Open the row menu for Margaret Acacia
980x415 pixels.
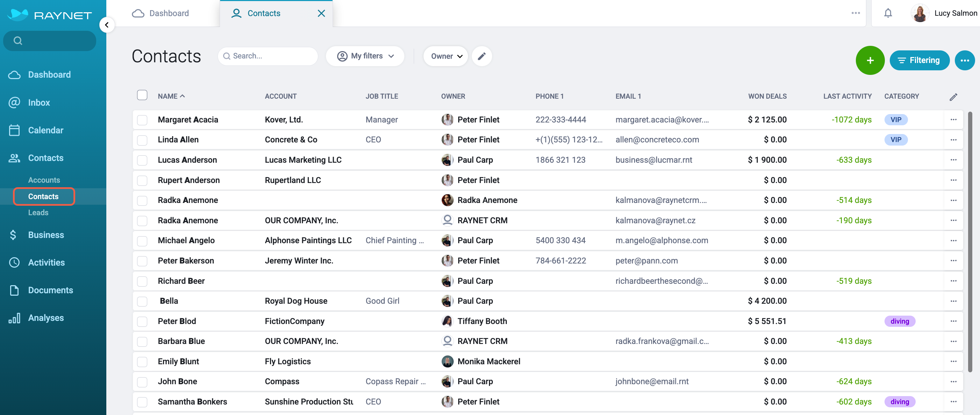coord(953,120)
